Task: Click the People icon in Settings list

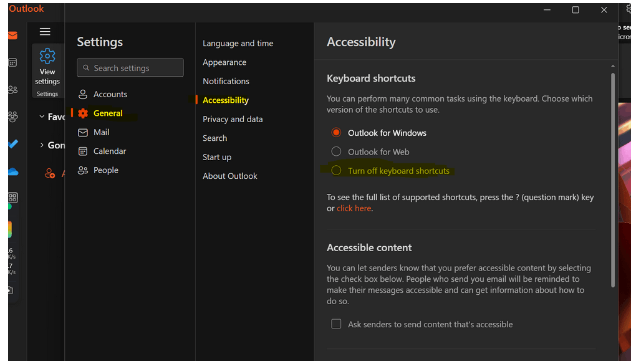Action: coord(83,170)
